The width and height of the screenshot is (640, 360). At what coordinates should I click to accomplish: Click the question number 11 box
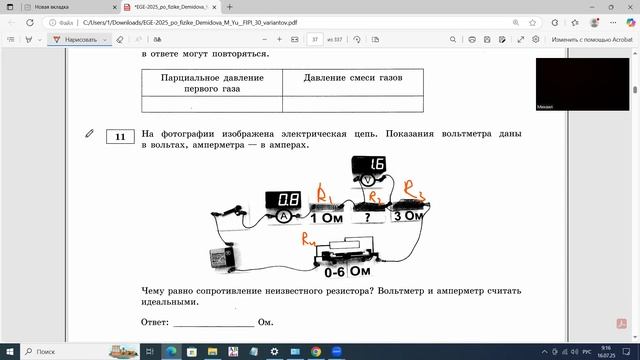pos(120,137)
